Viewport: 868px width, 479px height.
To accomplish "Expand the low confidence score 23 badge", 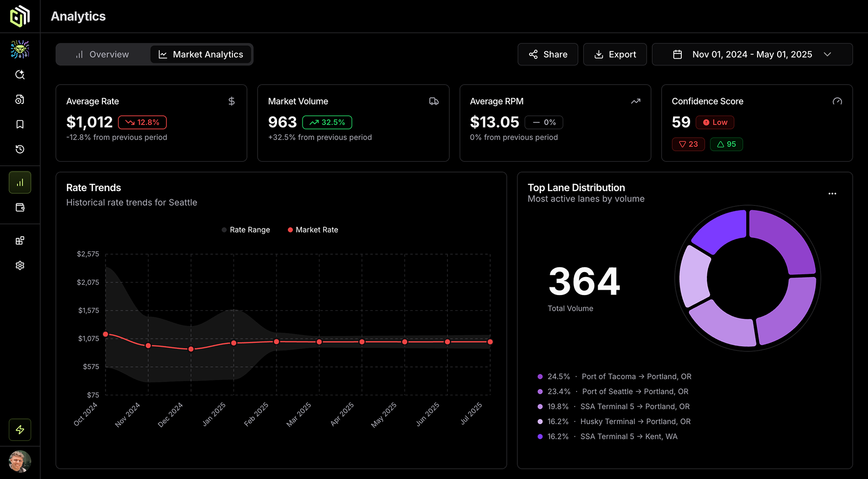I will 688,144.
